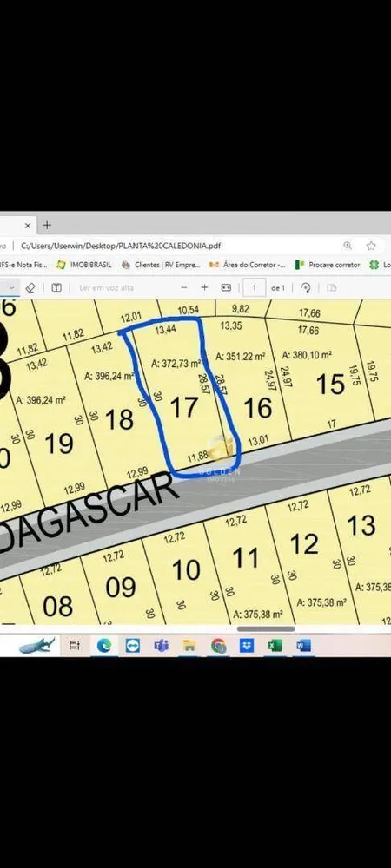Viewport: 391px width, 868px height.
Task: Open the Nota Fis... bookmark
Action: coord(23,265)
